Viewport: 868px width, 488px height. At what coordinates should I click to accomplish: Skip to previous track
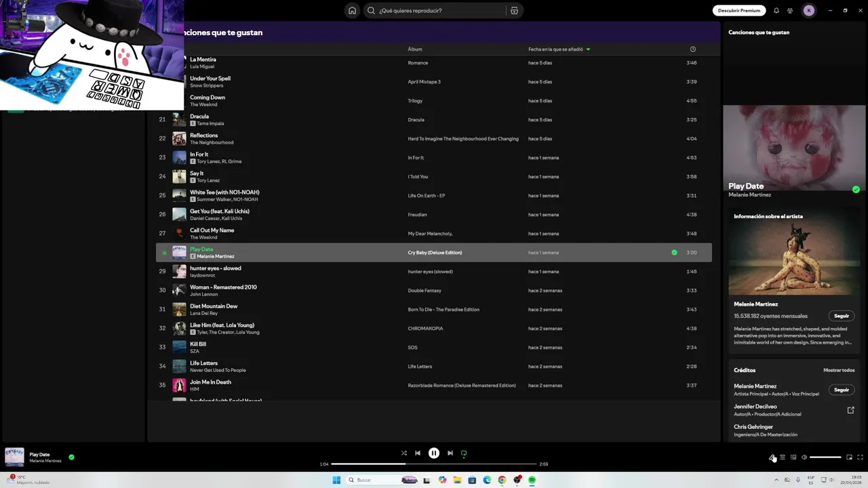pyautogui.click(x=418, y=453)
